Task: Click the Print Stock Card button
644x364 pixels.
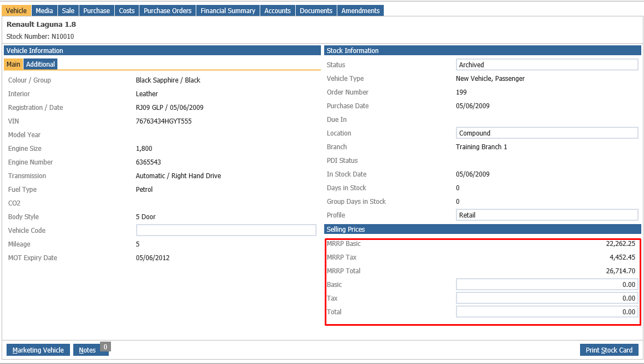Action: [x=609, y=350]
